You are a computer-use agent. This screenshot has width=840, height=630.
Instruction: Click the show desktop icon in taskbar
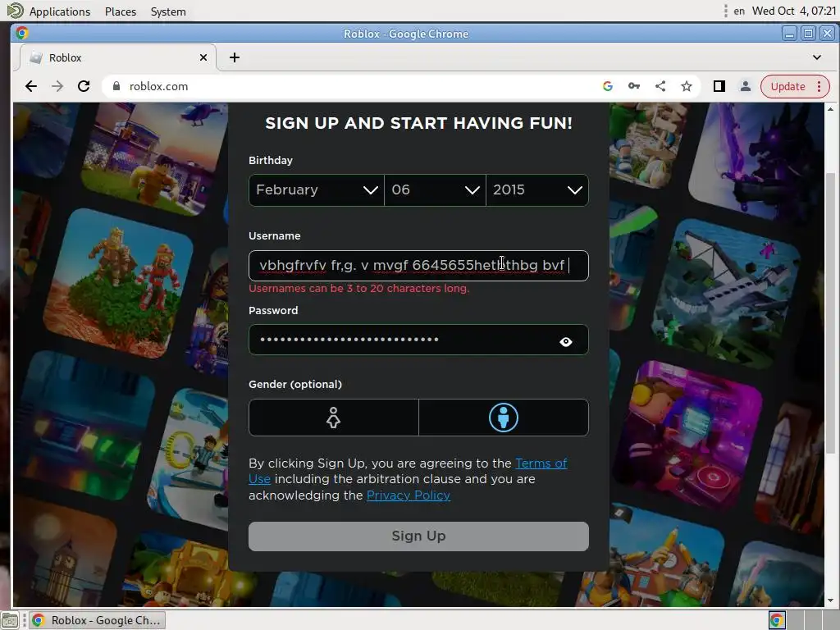click(x=10, y=620)
